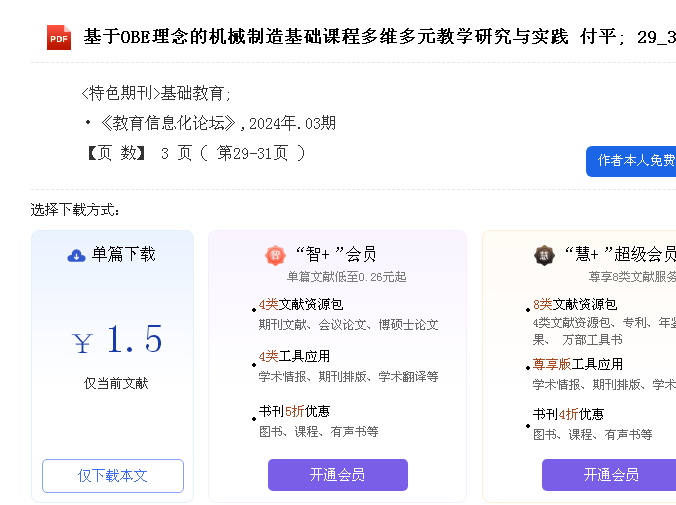
Task: Select the 书刊4折优惠 benefit item
Action: click(568, 414)
